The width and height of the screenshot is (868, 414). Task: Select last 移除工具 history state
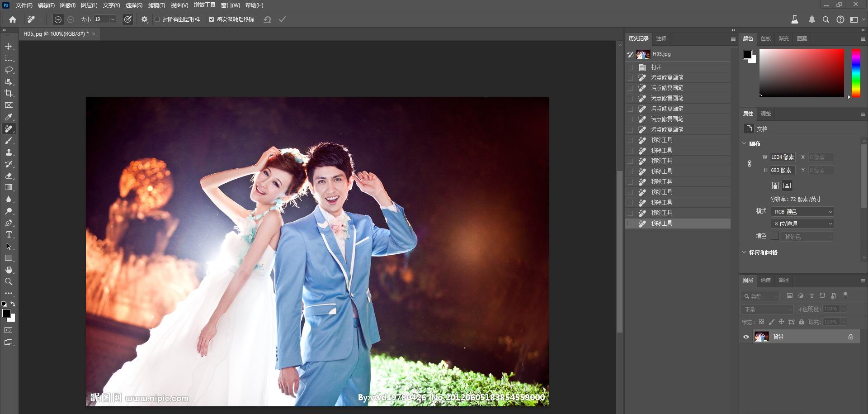pos(678,224)
